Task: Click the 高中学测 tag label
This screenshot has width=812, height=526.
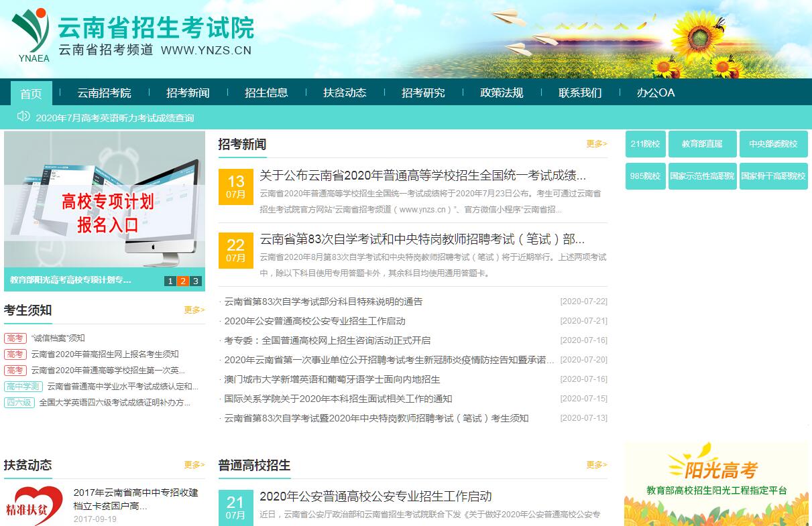Action: pos(23,387)
